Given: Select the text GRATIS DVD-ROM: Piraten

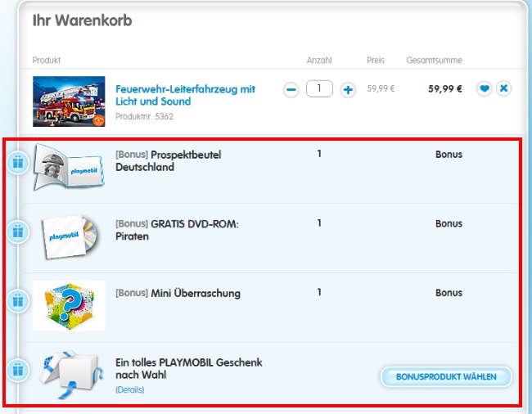Looking at the screenshot, I should coord(177,230).
